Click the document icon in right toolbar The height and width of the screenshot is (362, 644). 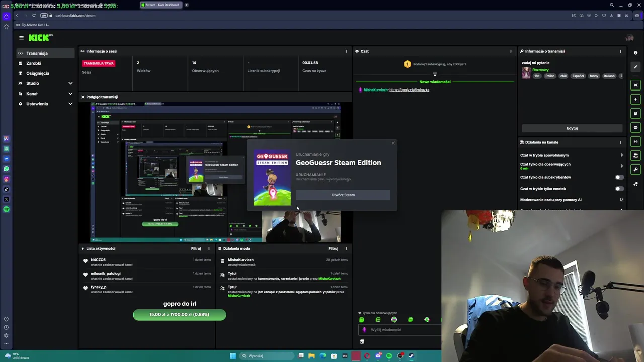636,113
